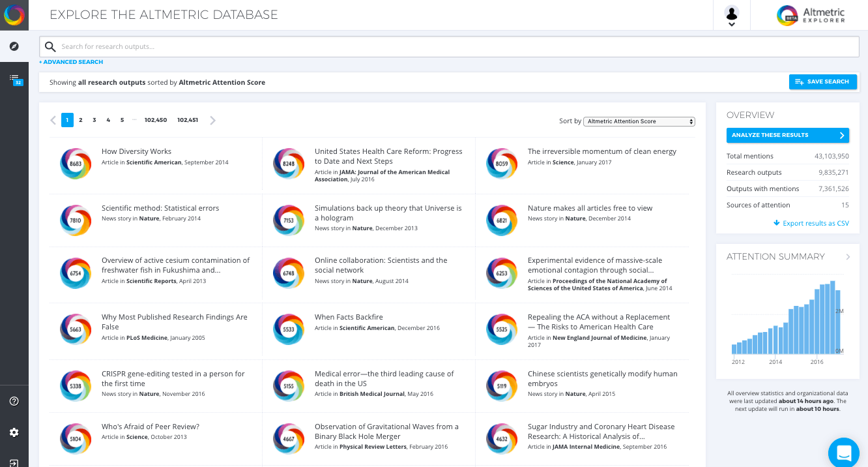The height and width of the screenshot is (467, 868).
Task: Click the 5119 attention score donut
Action: (x=502, y=386)
